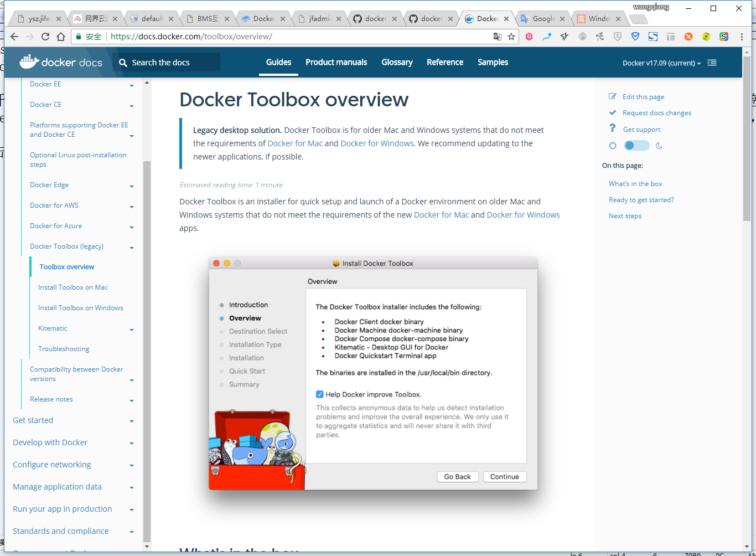Expand the Get started section
756x556 pixels.
(132, 421)
